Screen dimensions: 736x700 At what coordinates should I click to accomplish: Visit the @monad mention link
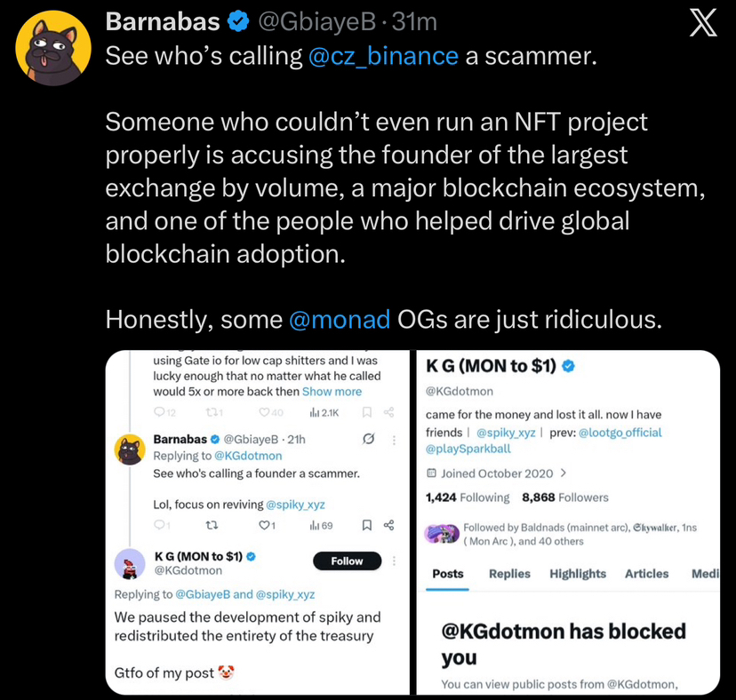(x=340, y=318)
